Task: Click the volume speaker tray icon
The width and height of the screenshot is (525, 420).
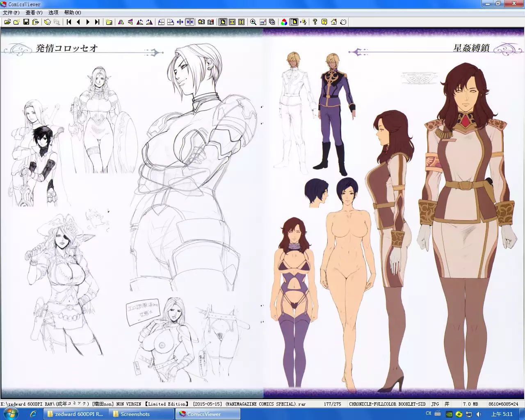Action: 479,414
